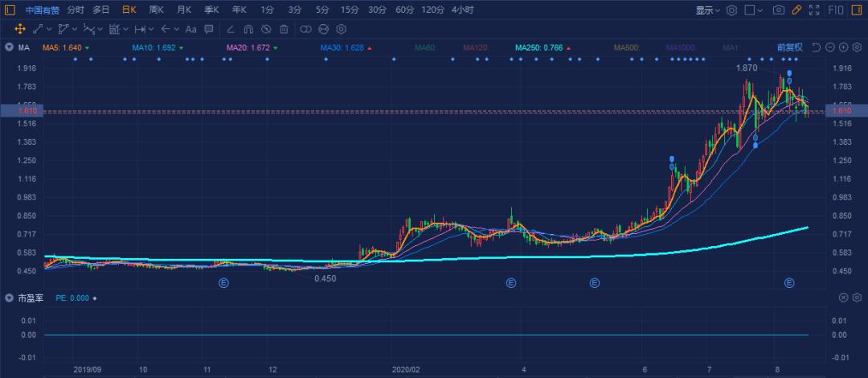Click the sync drawings icon

click(323, 29)
